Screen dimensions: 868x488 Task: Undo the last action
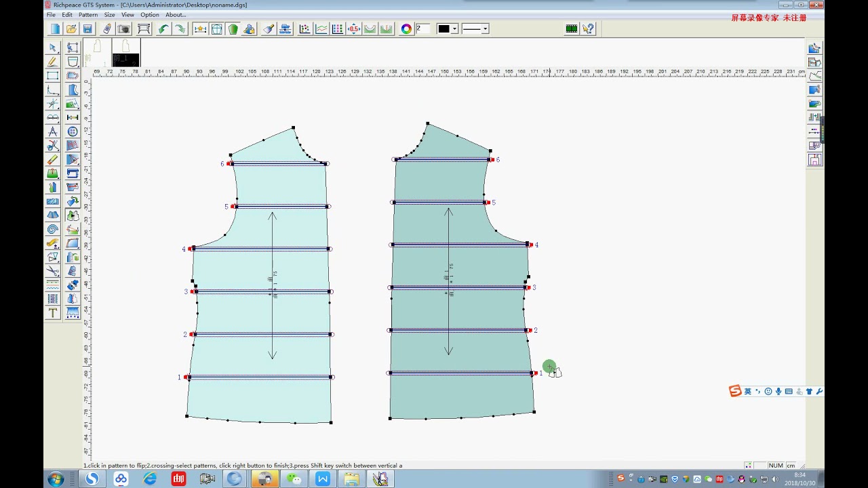tap(163, 28)
